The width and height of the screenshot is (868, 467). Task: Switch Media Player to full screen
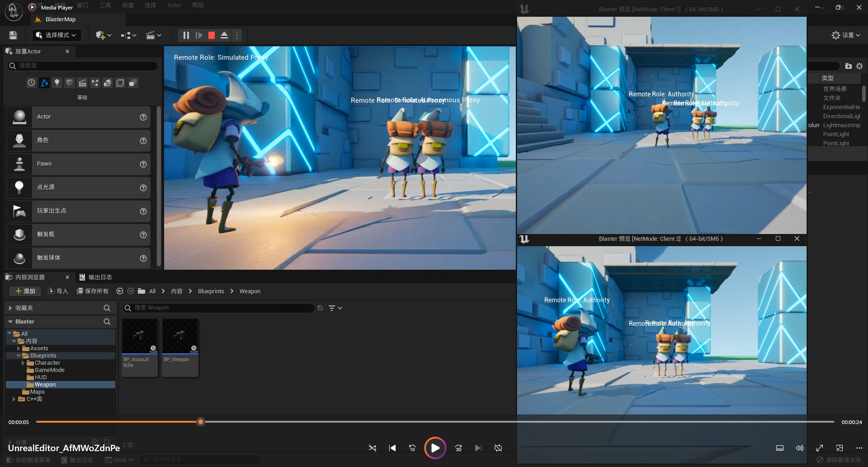(x=820, y=448)
